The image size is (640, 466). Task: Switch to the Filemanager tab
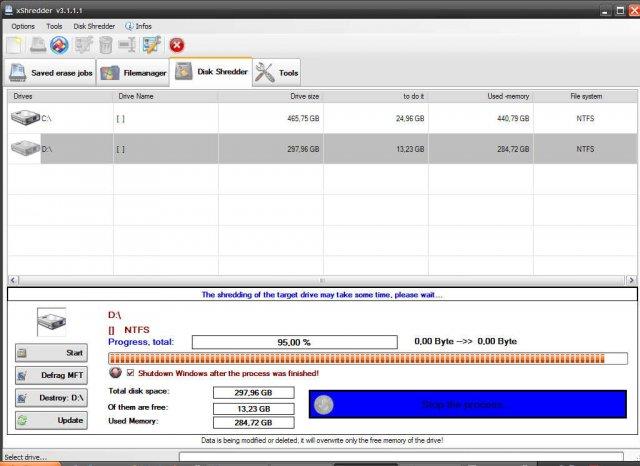(133, 73)
